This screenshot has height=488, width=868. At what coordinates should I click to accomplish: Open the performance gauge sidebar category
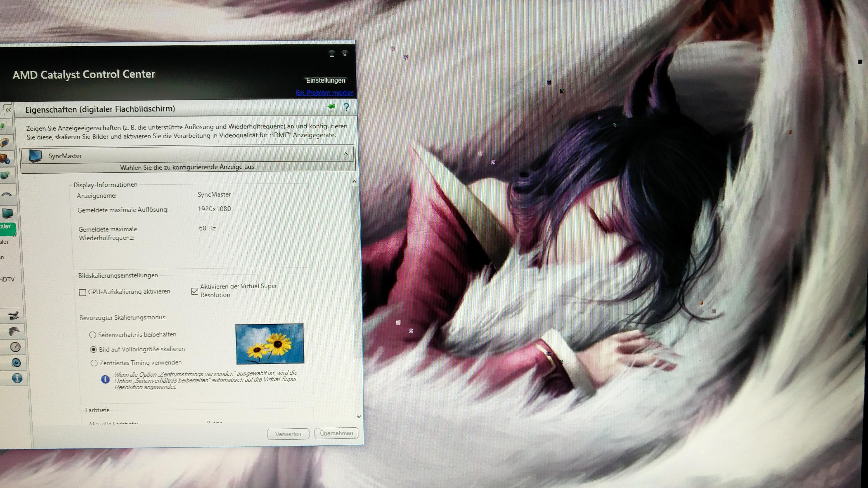tap(15, 347)
